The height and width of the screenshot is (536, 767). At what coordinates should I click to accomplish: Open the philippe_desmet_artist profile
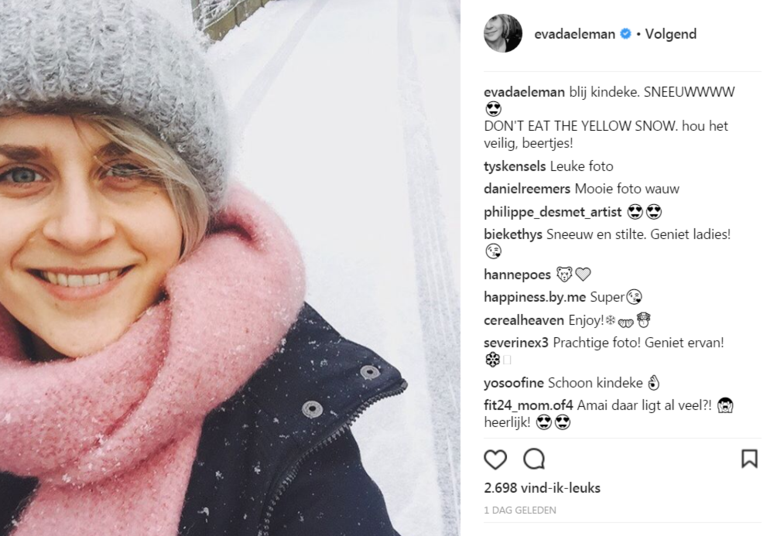552,212
